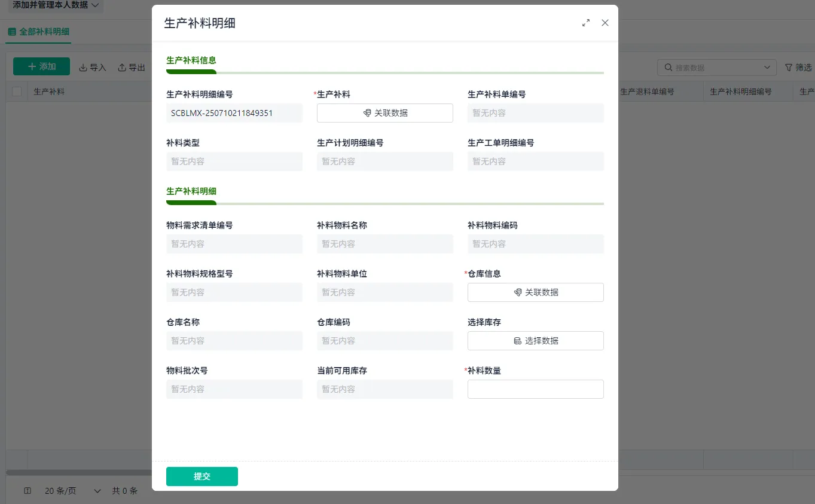Click the 导入 import button

click(x=93, y=68)
